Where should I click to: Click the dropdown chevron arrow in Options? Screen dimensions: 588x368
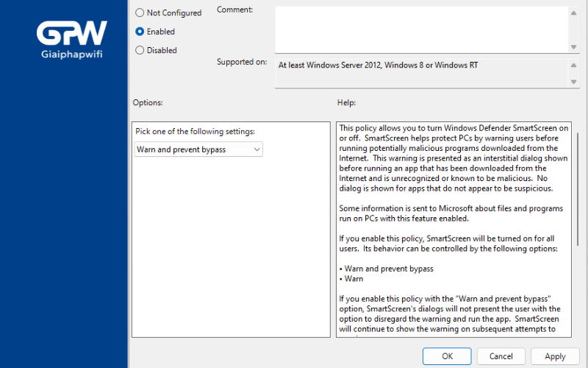[x=257, y=149]
